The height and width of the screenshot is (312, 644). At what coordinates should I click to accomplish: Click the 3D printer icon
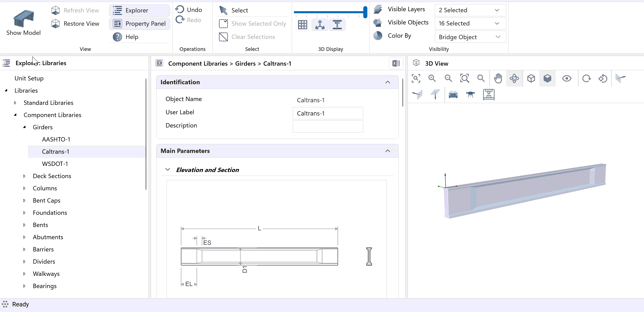(489, 94)
